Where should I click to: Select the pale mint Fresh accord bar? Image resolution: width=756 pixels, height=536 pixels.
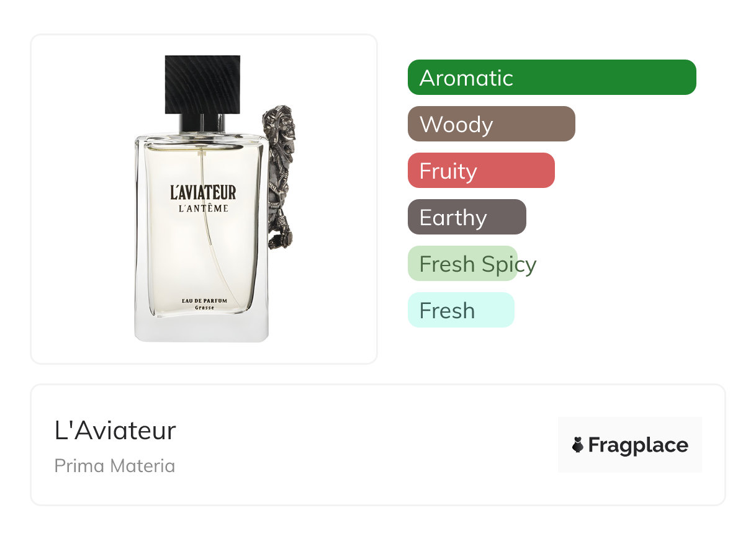[461, 310]
